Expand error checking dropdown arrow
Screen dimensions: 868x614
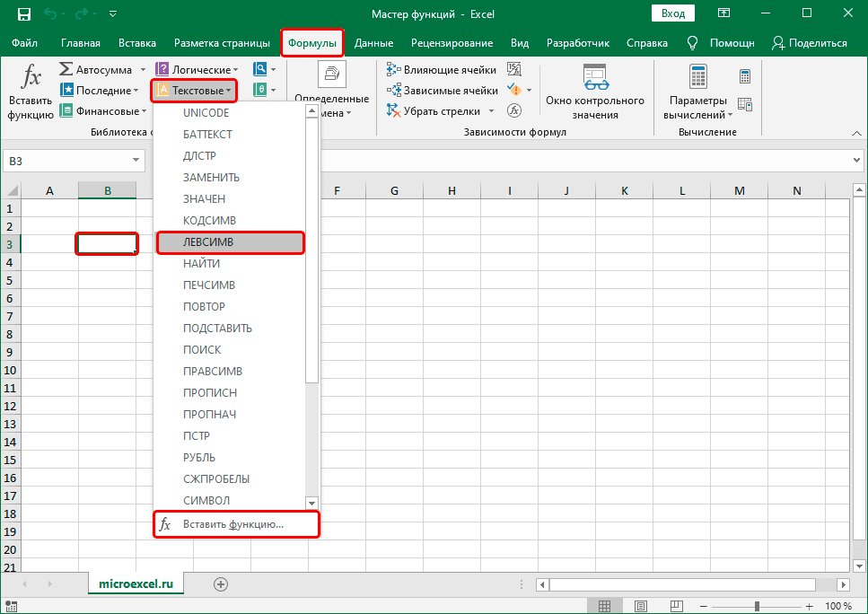pyautogui.click(x=530, y=91)
